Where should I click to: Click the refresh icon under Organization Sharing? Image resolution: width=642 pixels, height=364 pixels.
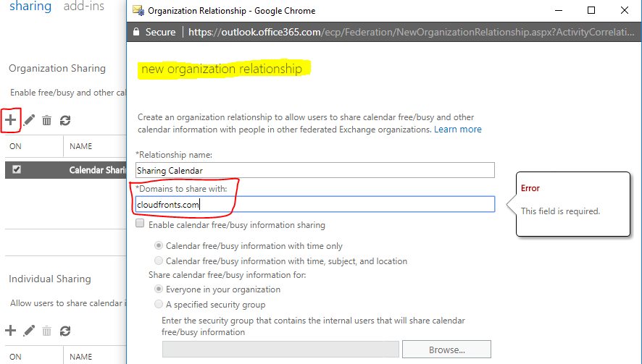point(65,120)
